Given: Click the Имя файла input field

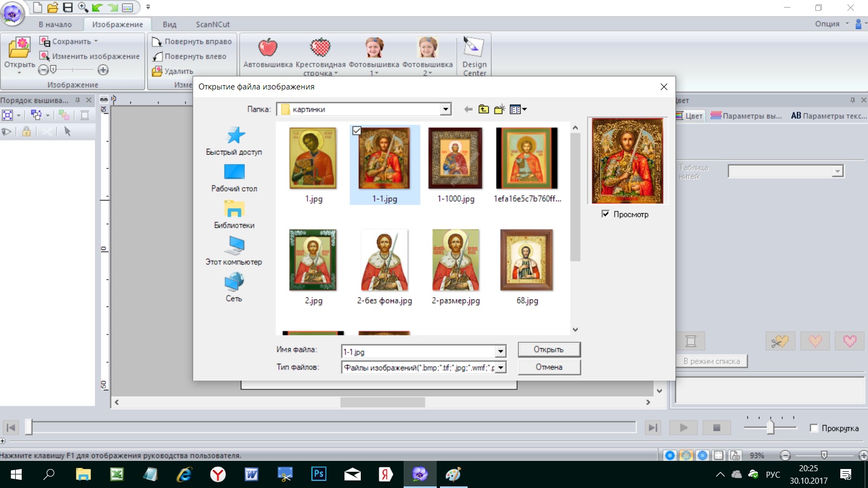Looking at the screenshot, I should coord(418,352).
